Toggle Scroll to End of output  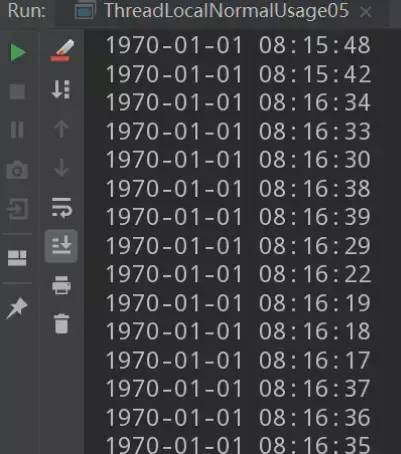[x=61, y=246]
